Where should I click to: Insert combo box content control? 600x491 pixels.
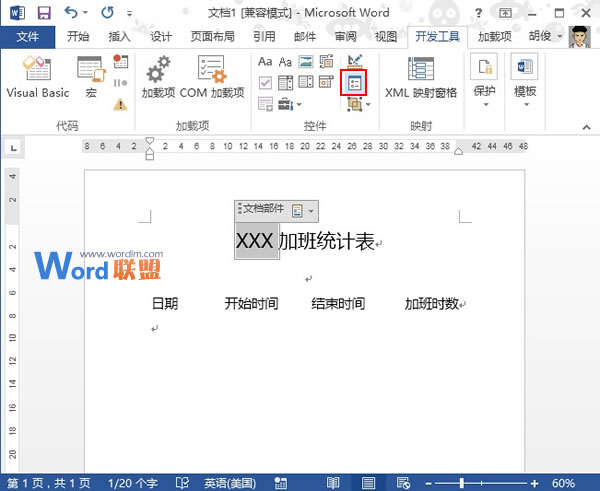[285, 82]
